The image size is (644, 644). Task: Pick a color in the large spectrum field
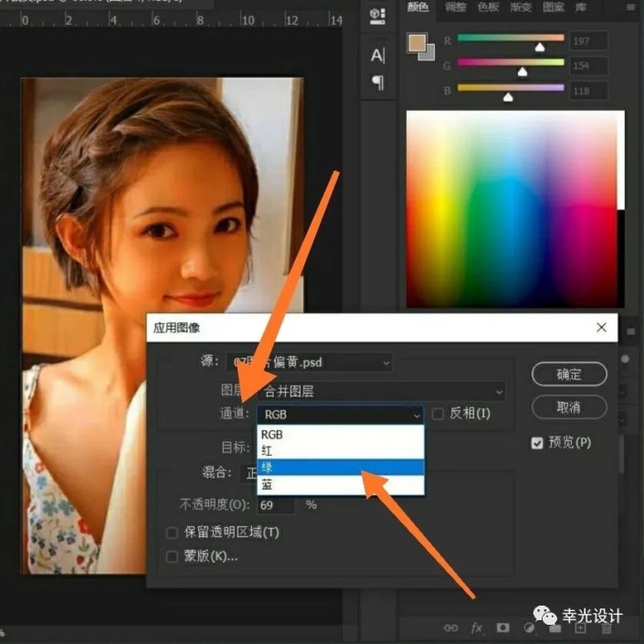point(512,208)
